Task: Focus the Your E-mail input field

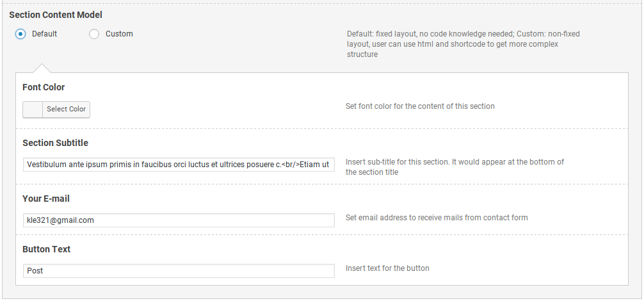Action: tap(179, 220)
